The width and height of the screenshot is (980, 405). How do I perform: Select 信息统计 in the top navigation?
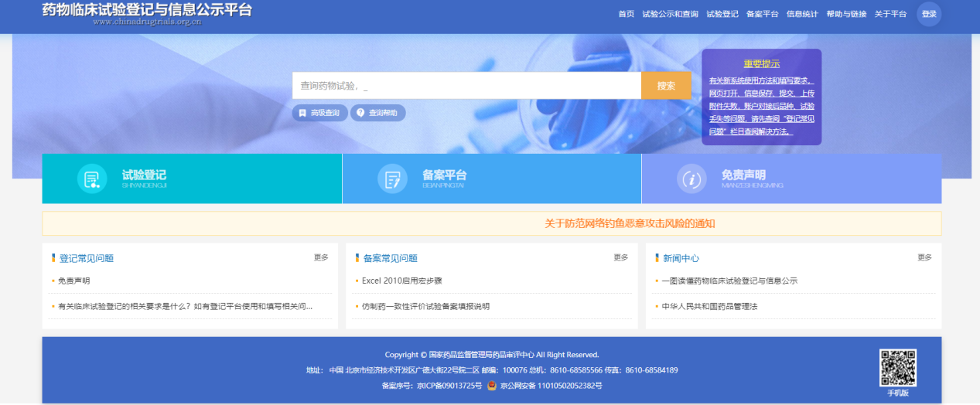coord(802,14)
